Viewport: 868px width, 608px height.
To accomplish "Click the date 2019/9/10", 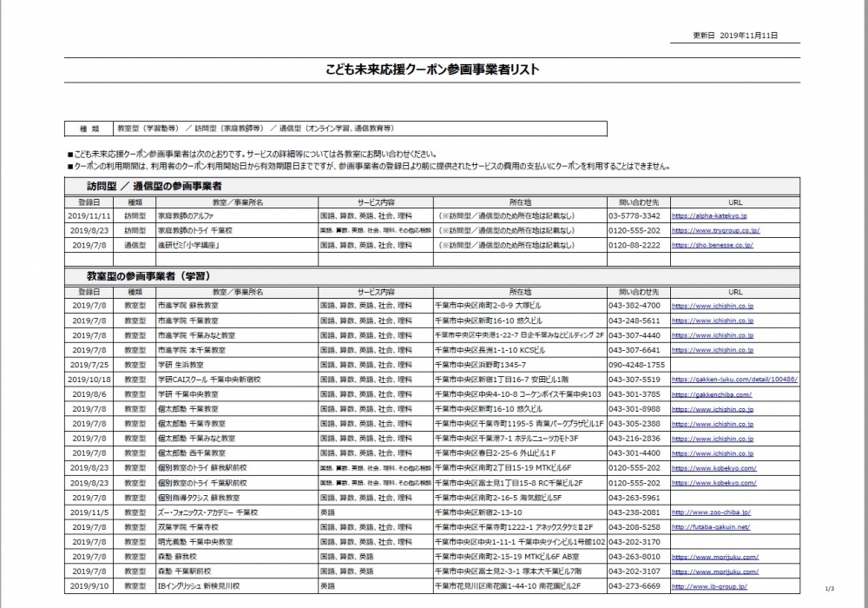I will [x=89, y=585].
